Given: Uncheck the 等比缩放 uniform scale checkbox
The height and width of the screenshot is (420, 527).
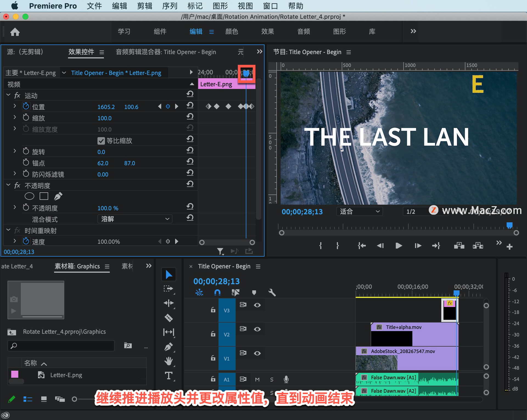Looking at the screenshot, I should 101,141.
